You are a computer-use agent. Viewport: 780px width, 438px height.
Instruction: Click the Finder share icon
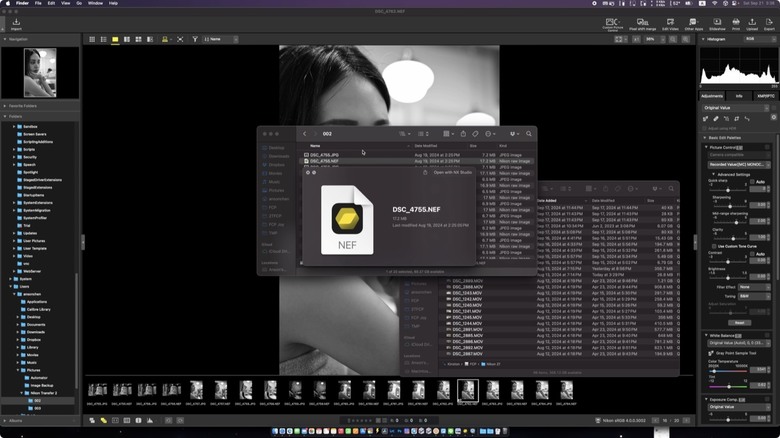[x=463, y=134]
